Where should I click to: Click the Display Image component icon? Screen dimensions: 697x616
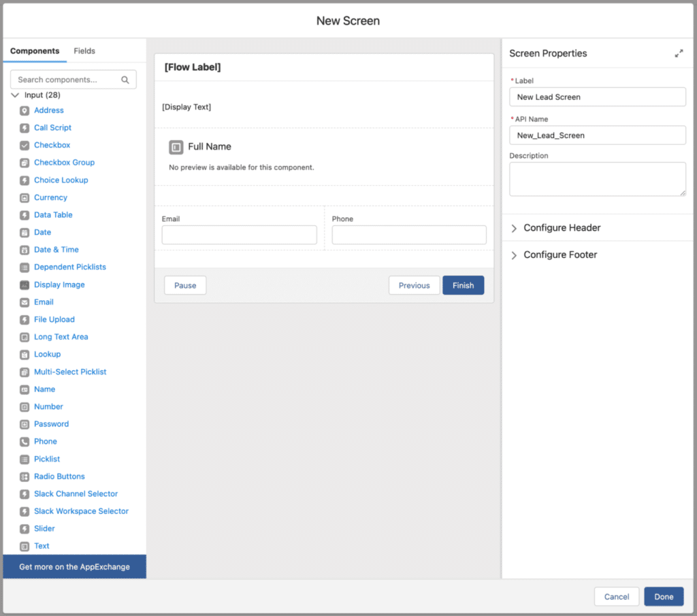point(25,285)
